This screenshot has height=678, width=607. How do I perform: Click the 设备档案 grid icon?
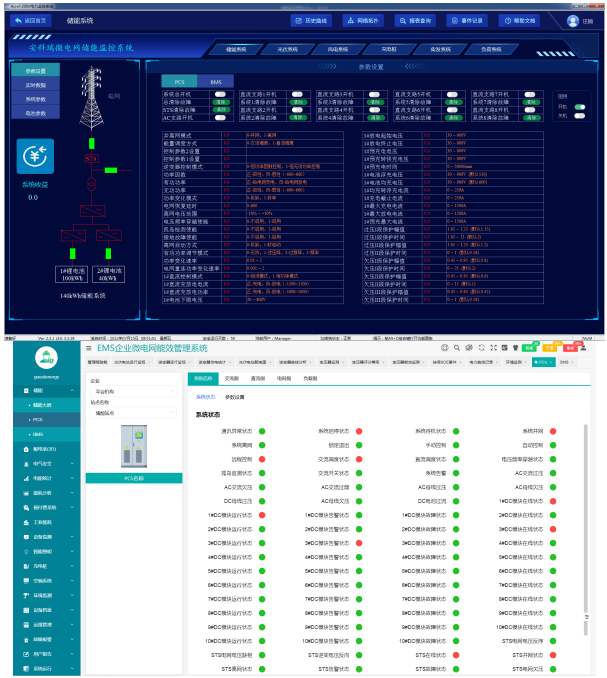point(26,610)
